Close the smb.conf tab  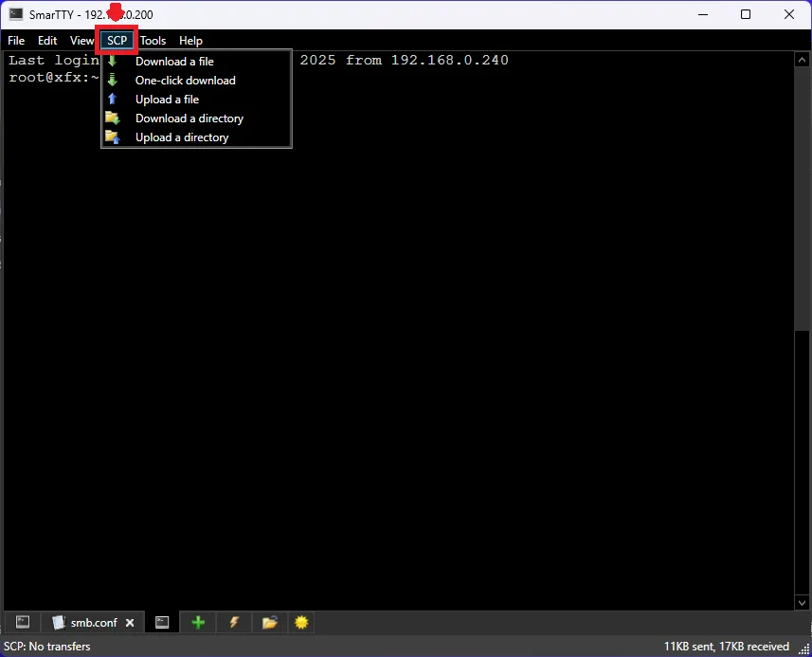coord(130,623)
